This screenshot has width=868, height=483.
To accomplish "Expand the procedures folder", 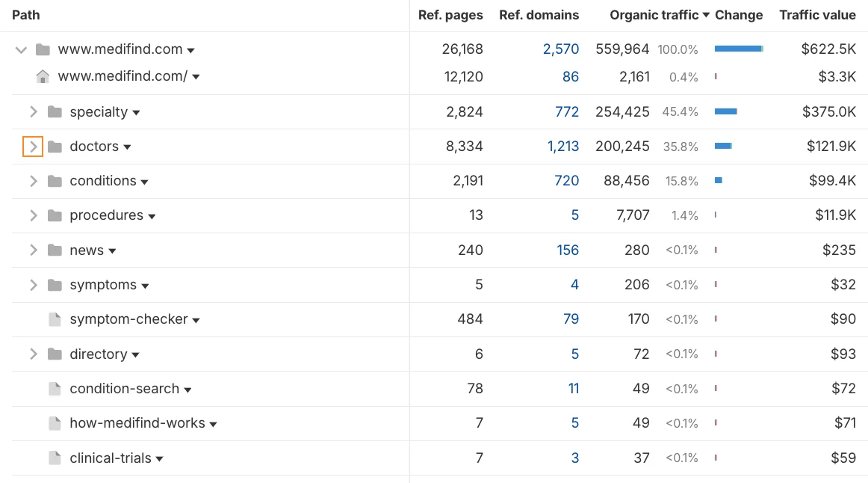I will (34, 215).
